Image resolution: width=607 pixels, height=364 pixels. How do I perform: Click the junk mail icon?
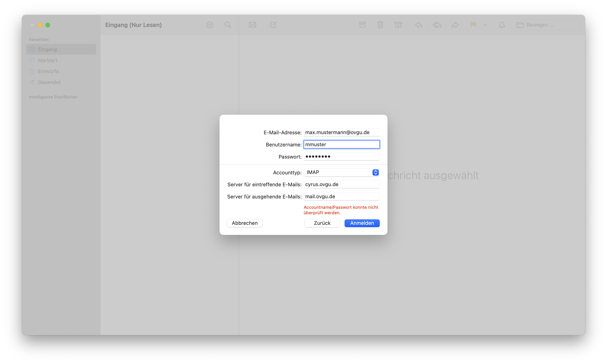[398, 25]
